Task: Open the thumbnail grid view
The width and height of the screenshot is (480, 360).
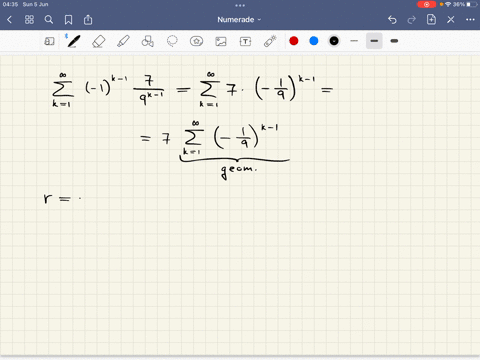Action: coord(29,20)
